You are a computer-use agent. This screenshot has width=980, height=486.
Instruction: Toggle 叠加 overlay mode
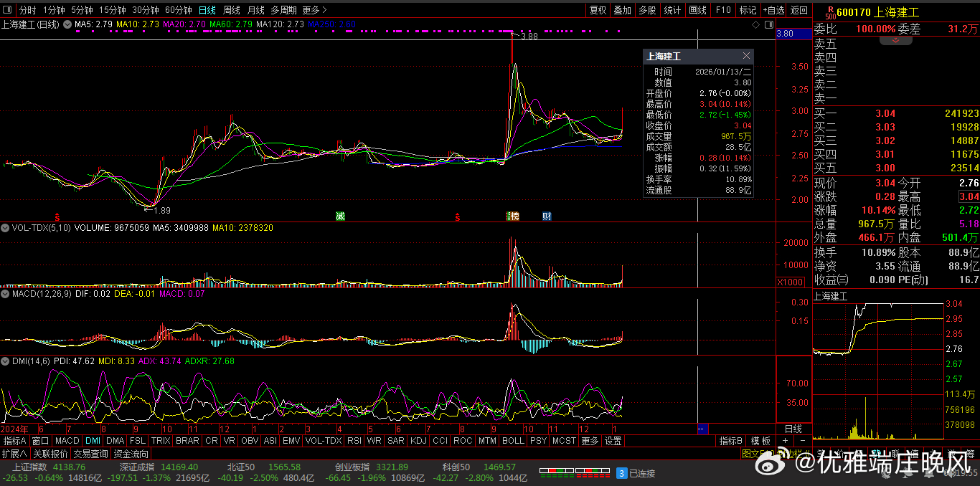coord(622,10)
